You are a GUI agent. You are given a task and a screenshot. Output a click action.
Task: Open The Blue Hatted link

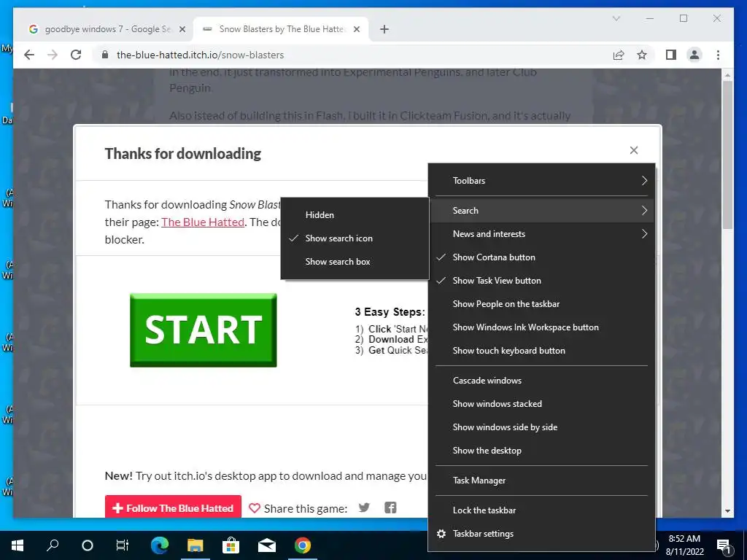tap(203, 222)
